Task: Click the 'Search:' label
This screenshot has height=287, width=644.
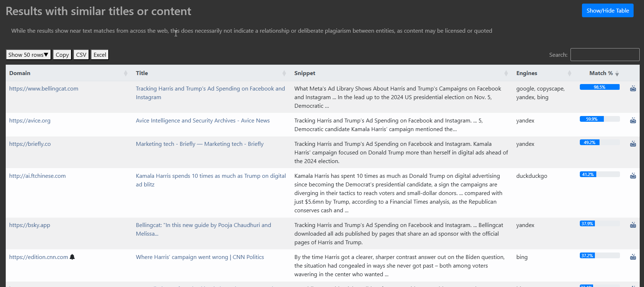Action: (x=558, y=55)
